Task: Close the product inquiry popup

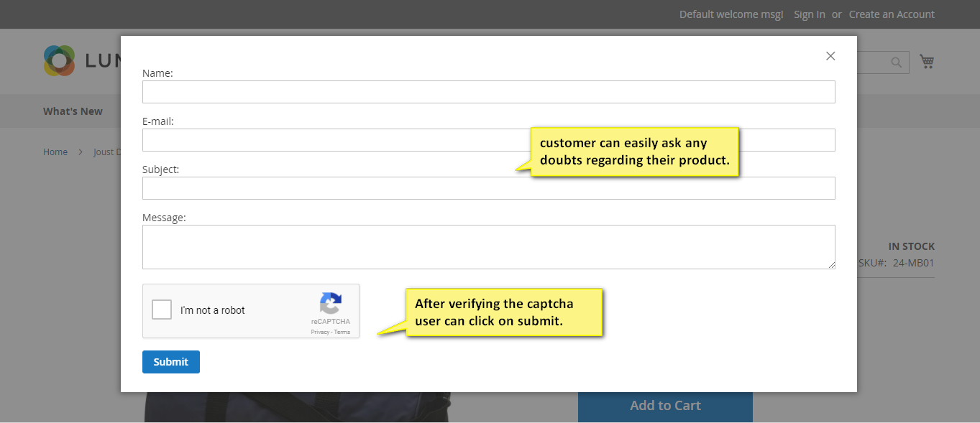Action: pos(830,56)
